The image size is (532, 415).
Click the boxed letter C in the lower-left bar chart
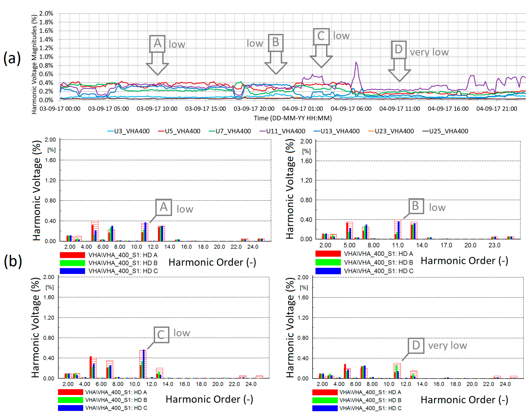point(161,335)
